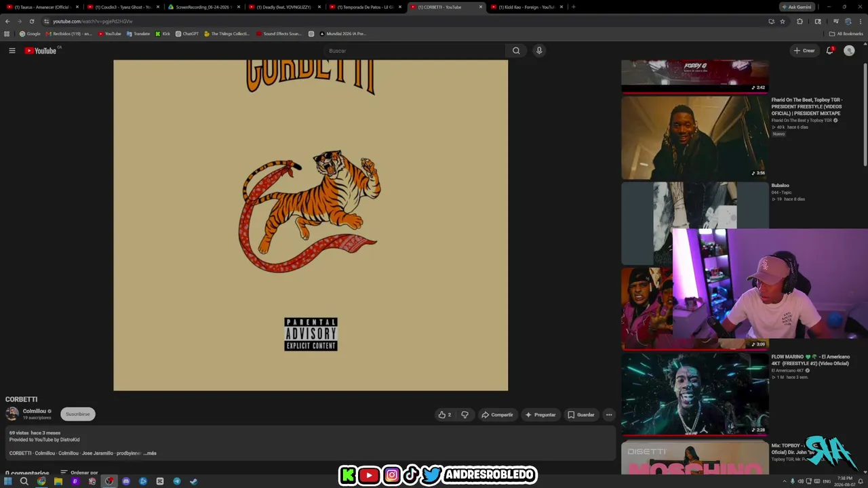
Task: Open the All Bookmarks folder
Action: point(846,34)
